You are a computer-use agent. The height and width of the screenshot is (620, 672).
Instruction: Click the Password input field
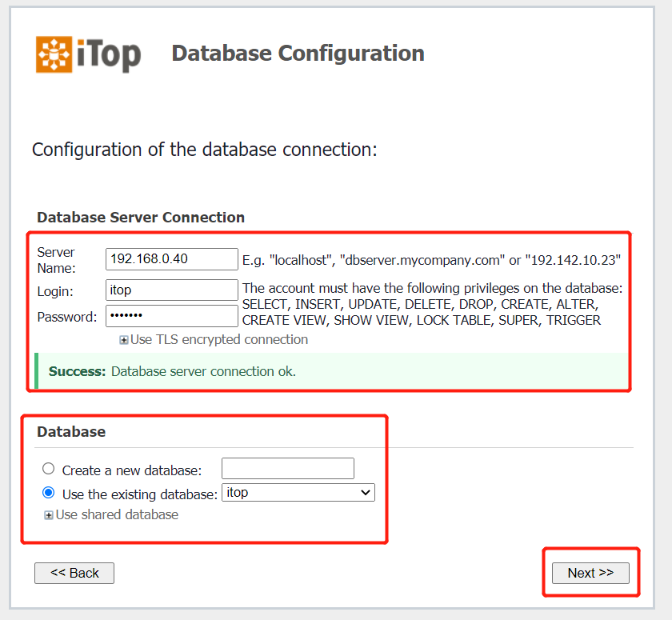coord(172,316)
